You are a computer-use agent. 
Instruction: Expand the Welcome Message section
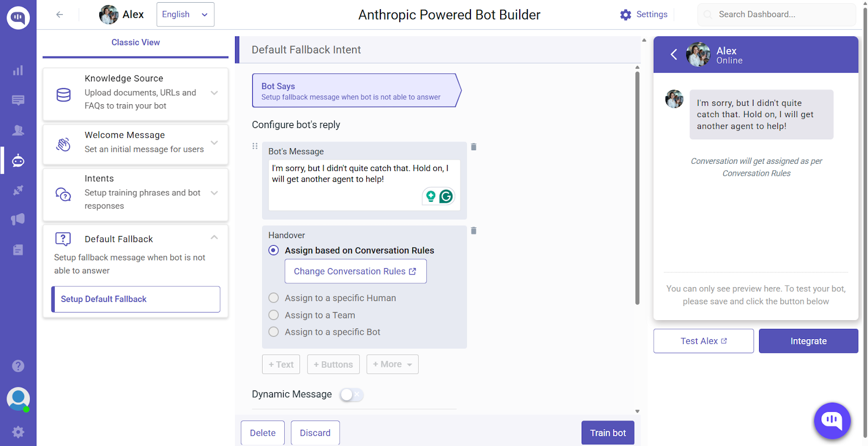pyautogui.click(x=214, y=143)
